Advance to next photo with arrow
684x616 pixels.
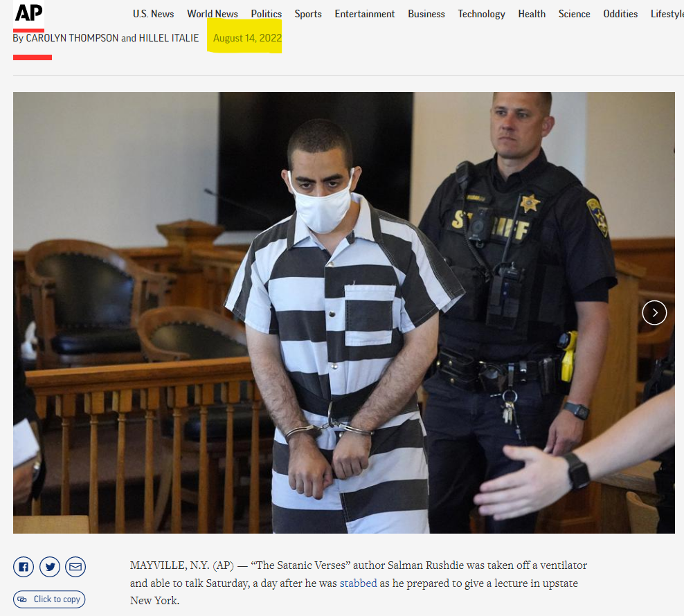coord(654,313)
